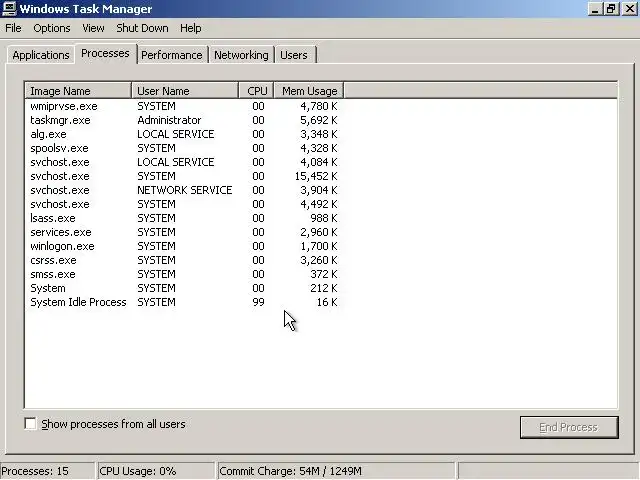This screenshot has height=480, width=640.
Task: Open the Help menu
Action: click(191, 28)
